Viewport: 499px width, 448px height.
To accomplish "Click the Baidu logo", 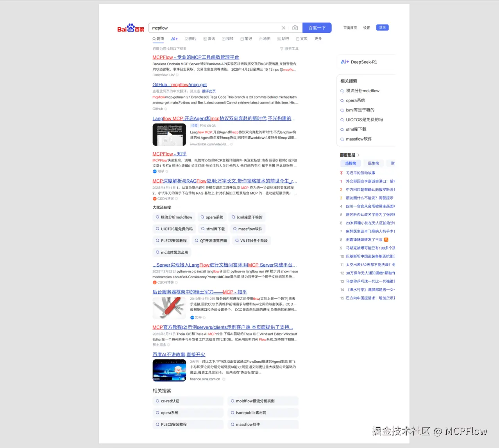I will pyautogui.click(x=131, y=28).
